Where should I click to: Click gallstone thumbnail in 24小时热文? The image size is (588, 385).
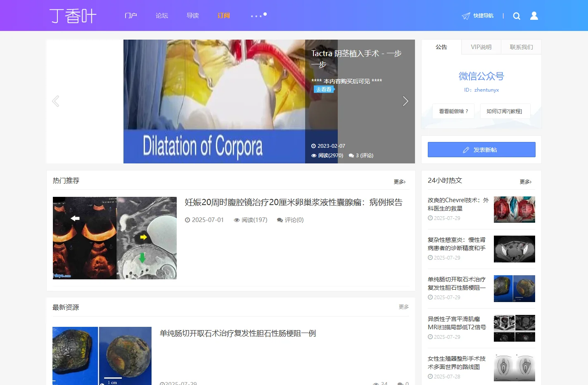pyautogui.click(x=514, y=289)
